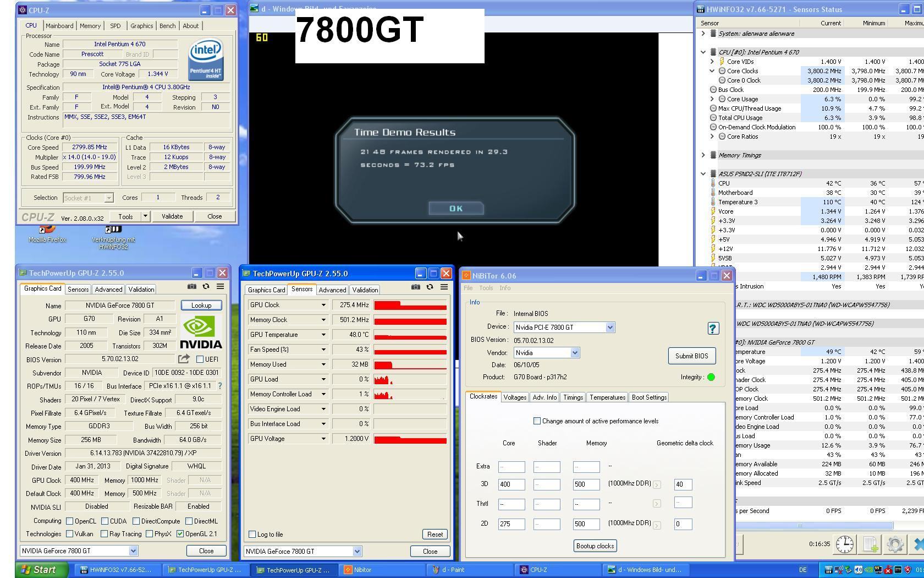Click the GPU Load sensor graph in GPU-Z
This screenshot has width=924, height=578.
[410, 379]
